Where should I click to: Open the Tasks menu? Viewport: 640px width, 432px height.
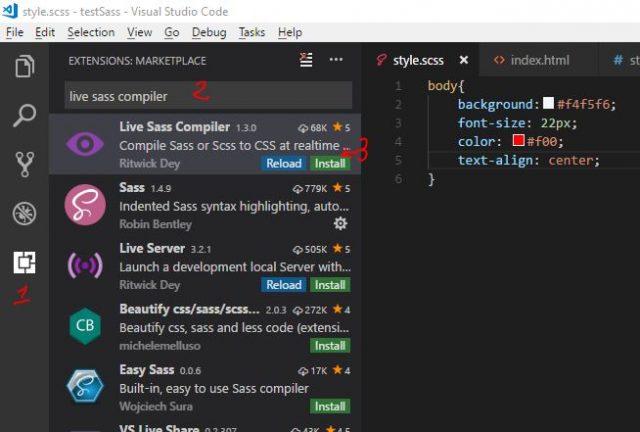coord(252,32)
